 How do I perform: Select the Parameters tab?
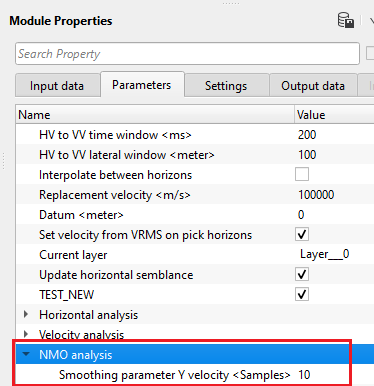tap(142, 85)
